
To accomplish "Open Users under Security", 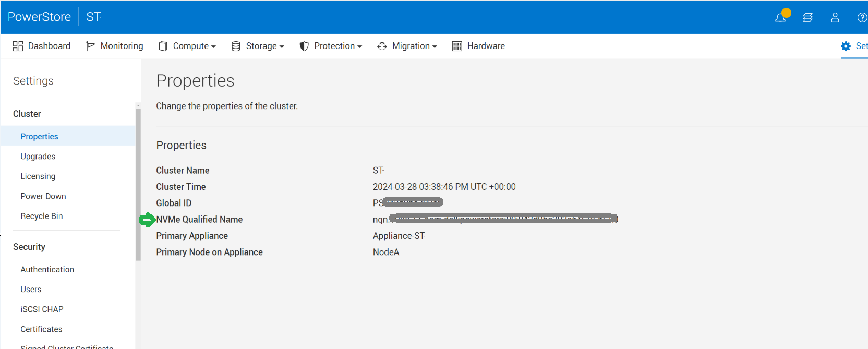I will tap(31, 289).
